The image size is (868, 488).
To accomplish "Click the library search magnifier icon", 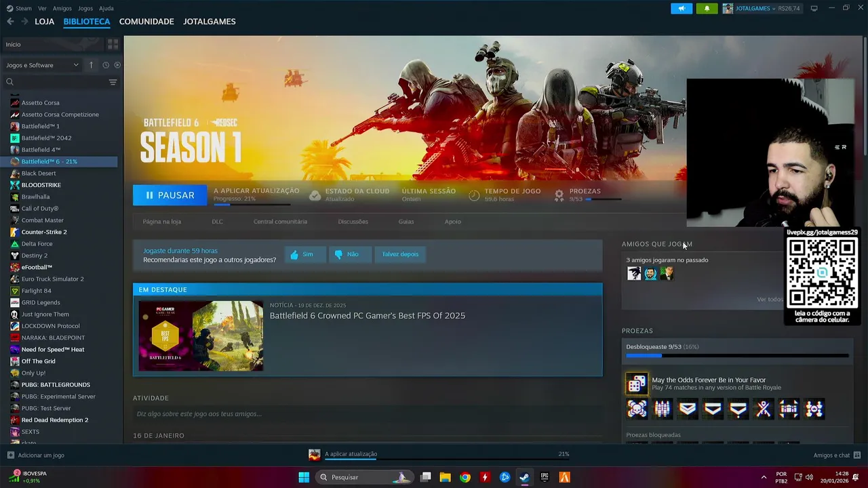I will click(9, 82).
